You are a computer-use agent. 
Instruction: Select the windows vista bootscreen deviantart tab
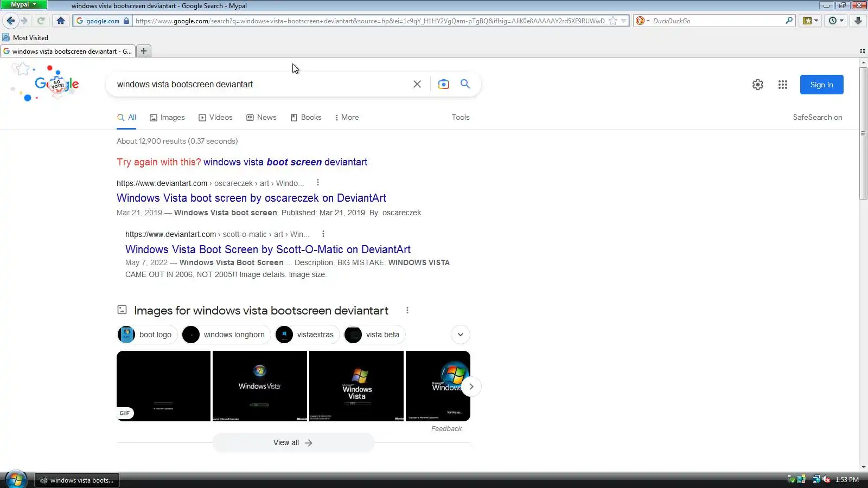point(67,51)
